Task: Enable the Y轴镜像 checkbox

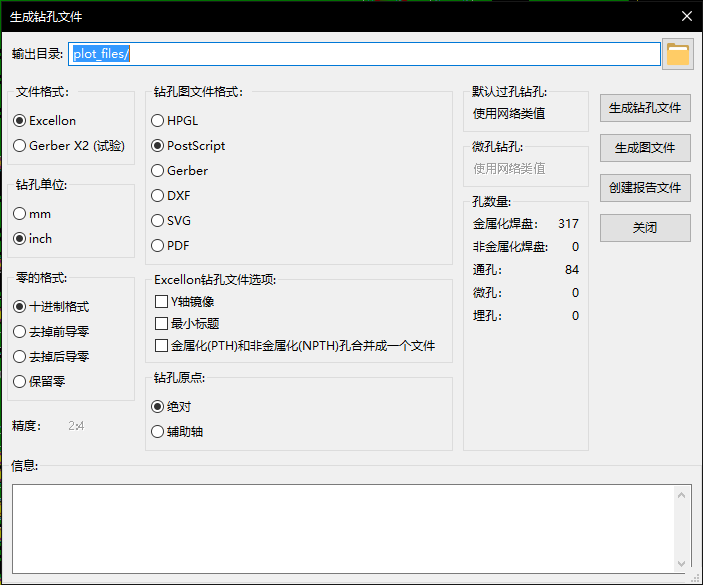Action: (161, 301)
